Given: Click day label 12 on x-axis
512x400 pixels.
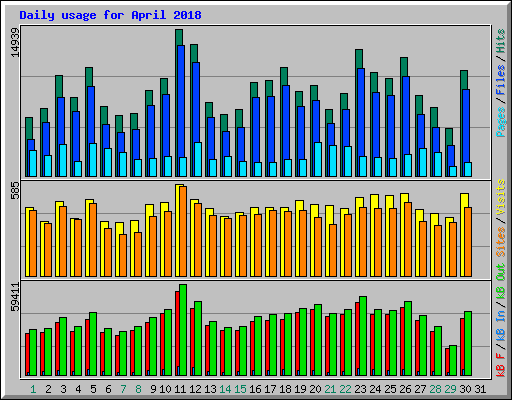Looking at the screenshot, I should point(195,389).
